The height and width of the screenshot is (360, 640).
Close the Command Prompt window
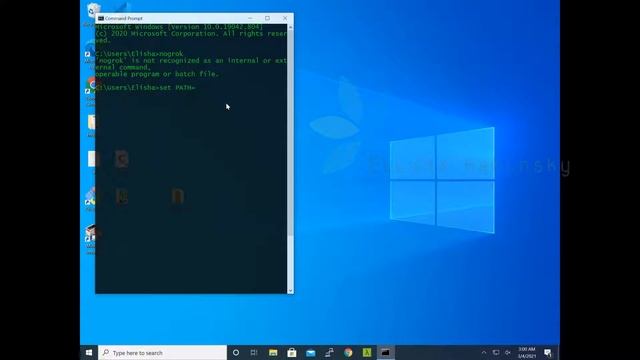285,18
